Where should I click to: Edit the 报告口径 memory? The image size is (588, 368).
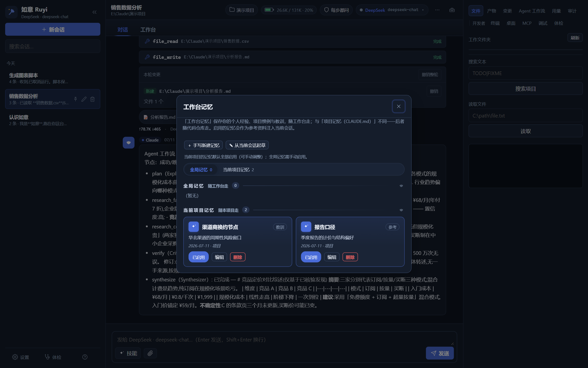[x=332, y=257]
